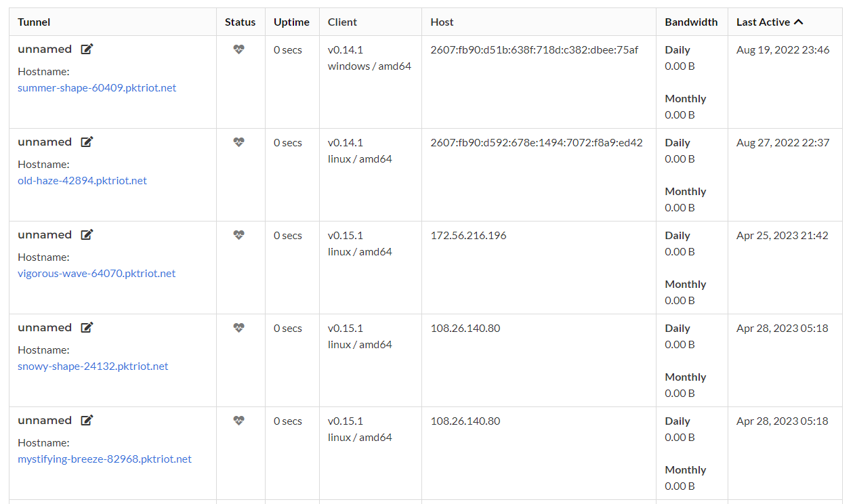Edit name of old-haze-42894 tunnel
Viewport: 855px width, 504px height.
coord(87,142)
